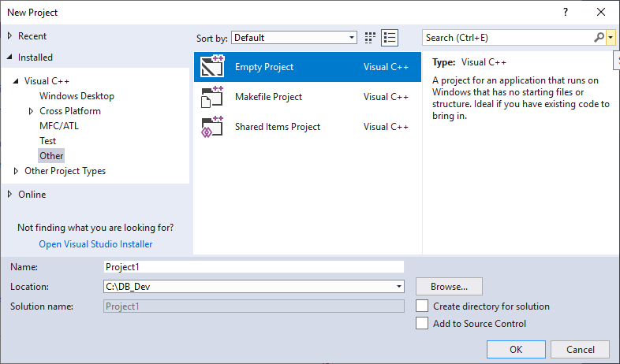The width and height of the screenshot is (620, 364).
Task: Select Windows Desktop category
Action: click(x=77, y=96)
